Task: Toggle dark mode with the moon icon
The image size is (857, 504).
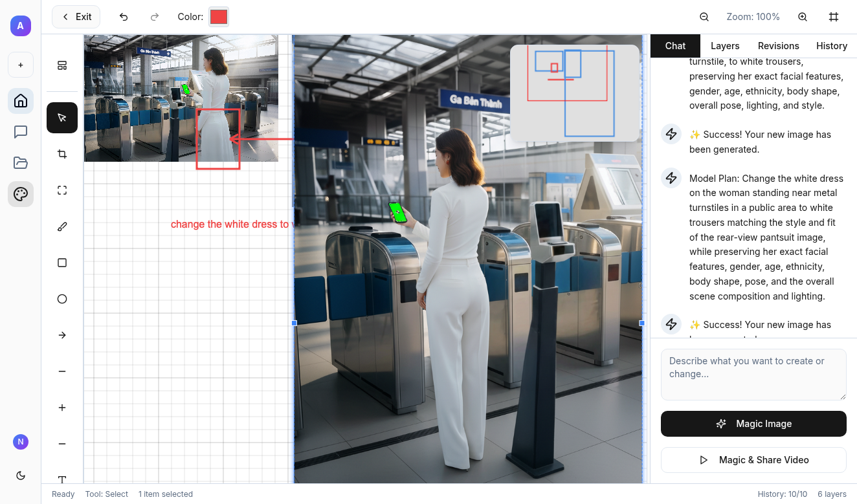Action: pyautogui.click(x=21, y=476)
